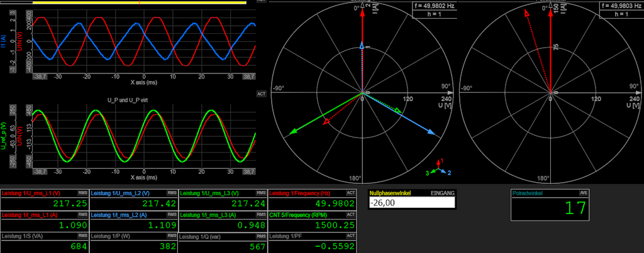Click the Leistung 1/I_rms_L2 (A) label
The height and width of the screenshot is (253, 644).
pos(119,215)
